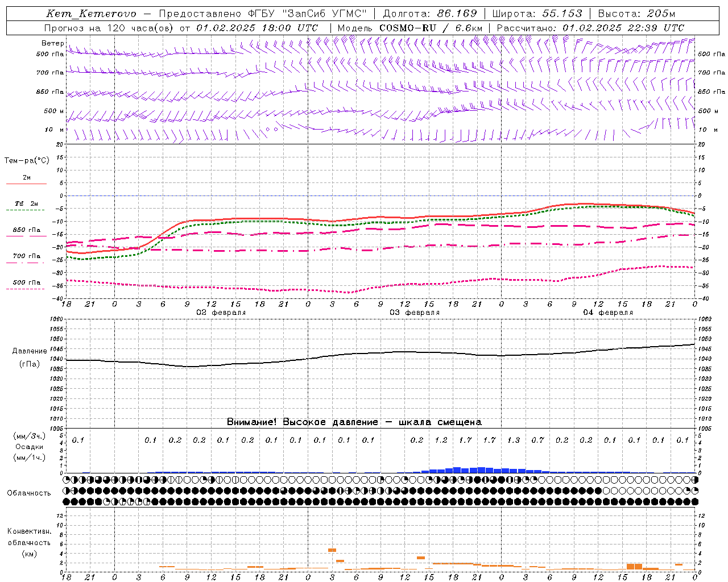Click the left 10 м wind level label
The image size is (728, 582).
[54, 130]
